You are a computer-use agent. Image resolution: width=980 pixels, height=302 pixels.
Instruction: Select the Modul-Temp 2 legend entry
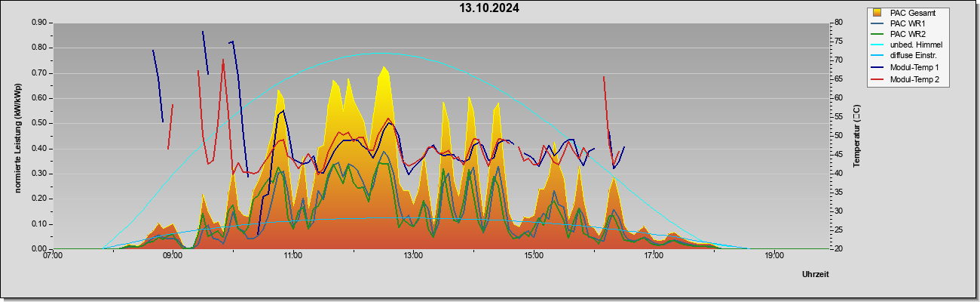pyautogui.click(x=914, y=79)
